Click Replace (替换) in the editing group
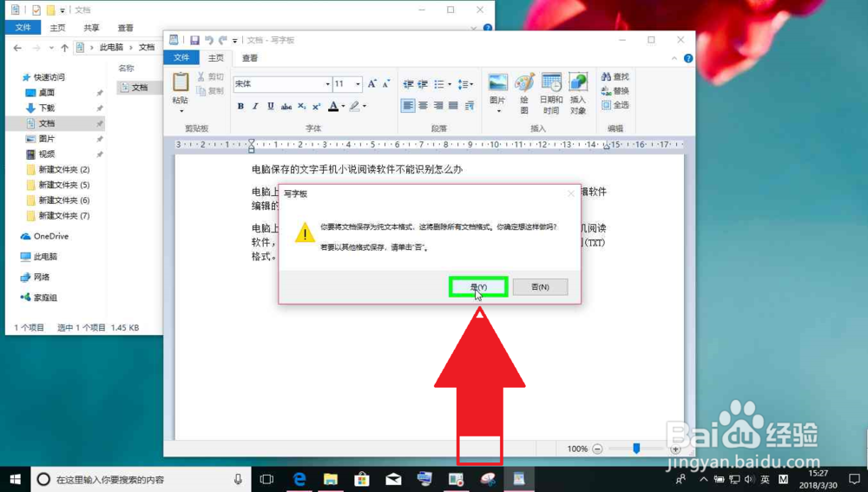 pyautogui.click(x=615, y=91)
